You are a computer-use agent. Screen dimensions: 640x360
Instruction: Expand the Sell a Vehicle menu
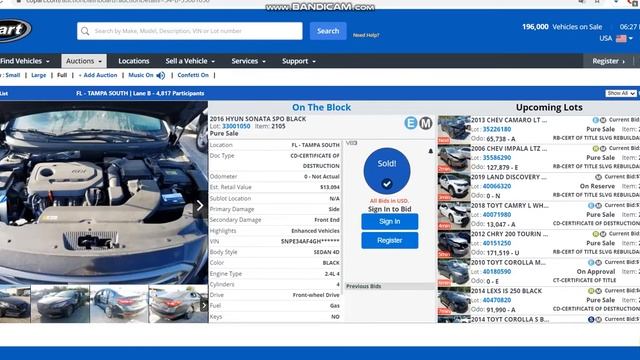tap(190, 61)
